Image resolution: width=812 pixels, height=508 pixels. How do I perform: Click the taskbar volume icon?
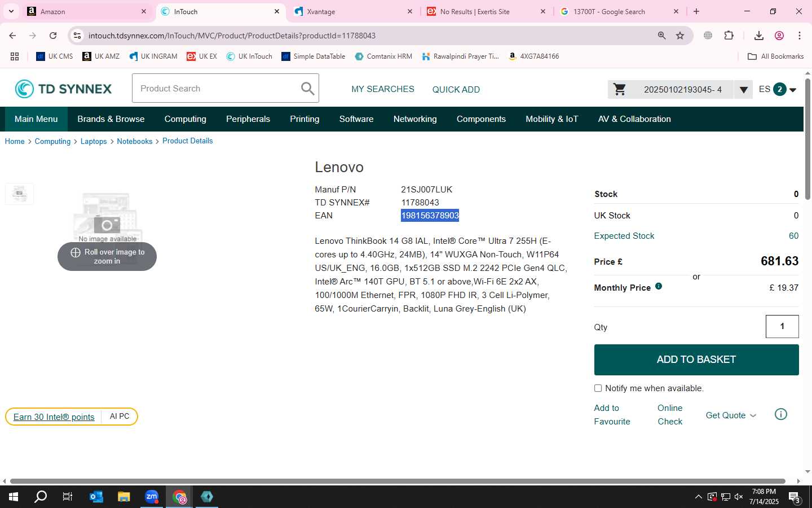[739, 497]
